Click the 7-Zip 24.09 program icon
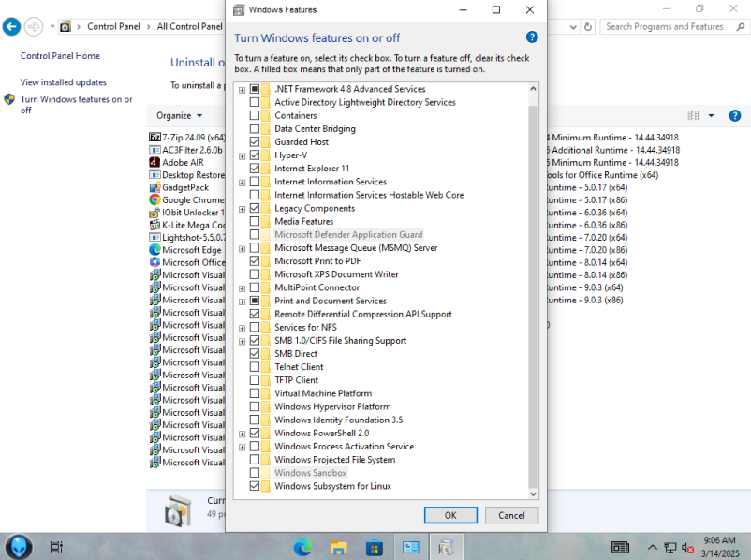Image resolution: width=751 pixels, height=560 pixels. pyautogui.click(x=155, y=138)
